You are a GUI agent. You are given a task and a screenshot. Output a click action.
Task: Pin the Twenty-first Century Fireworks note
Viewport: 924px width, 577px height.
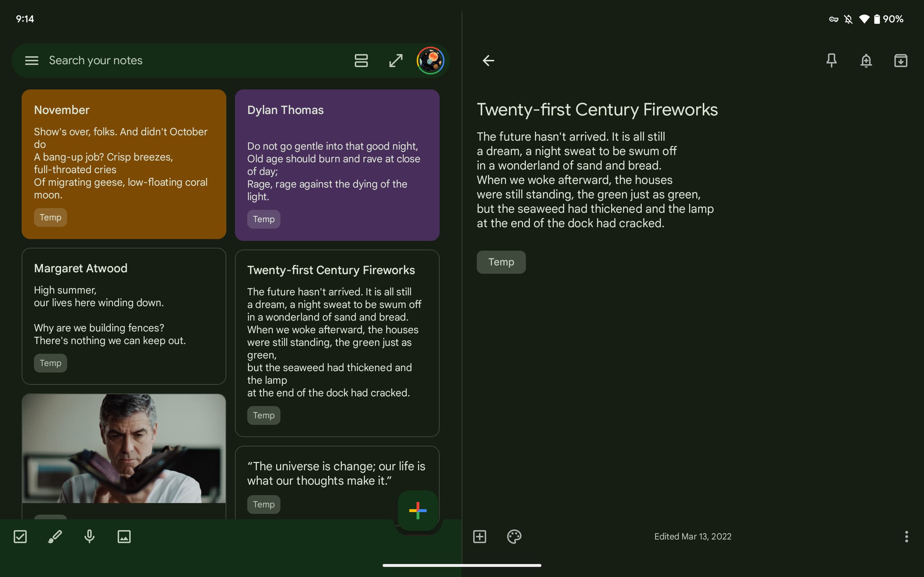831,60
